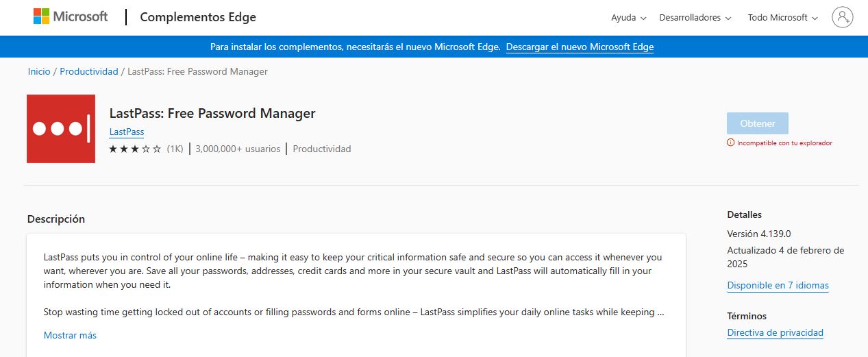This screenshot has height=357, width=868.
Task: Click the Obtener button
Action: [758, 123]
